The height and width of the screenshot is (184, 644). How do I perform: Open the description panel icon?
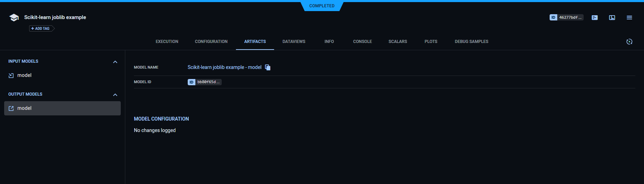pyautogui.click(x=594, y=18)
